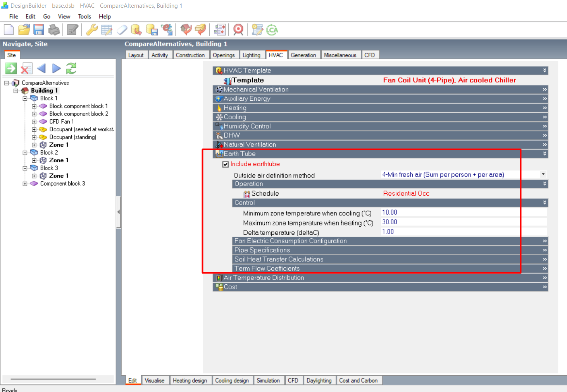Image resolution: width=567 pixels, height=392 pixels.
Task: Select Building 1 in the tree
Action: 44,91
